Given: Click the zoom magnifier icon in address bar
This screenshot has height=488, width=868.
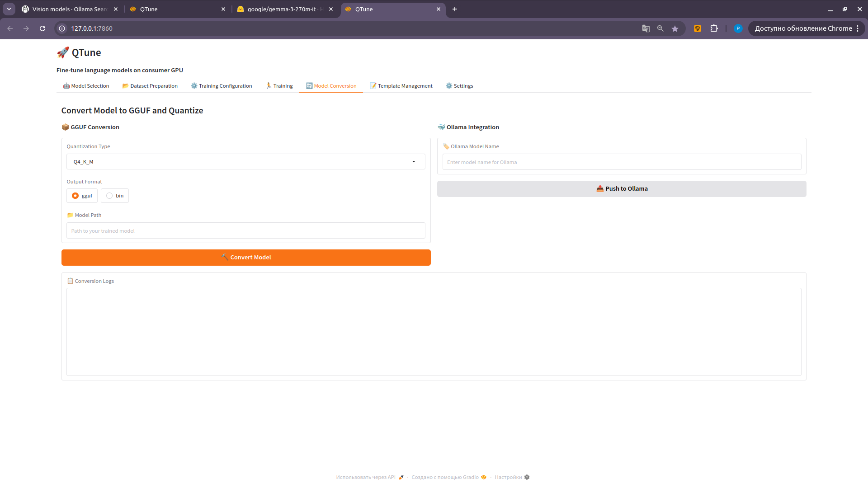Looking at the screenshot, I should tap(660, 28).
